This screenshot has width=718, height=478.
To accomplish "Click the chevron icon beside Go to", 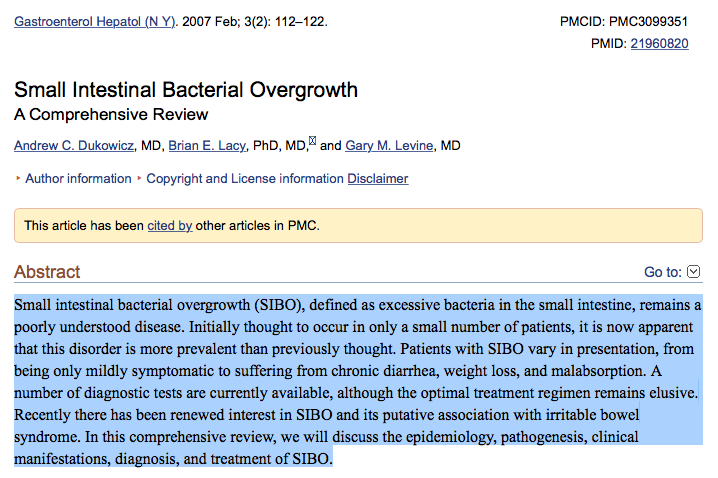I will click(694, 272).
